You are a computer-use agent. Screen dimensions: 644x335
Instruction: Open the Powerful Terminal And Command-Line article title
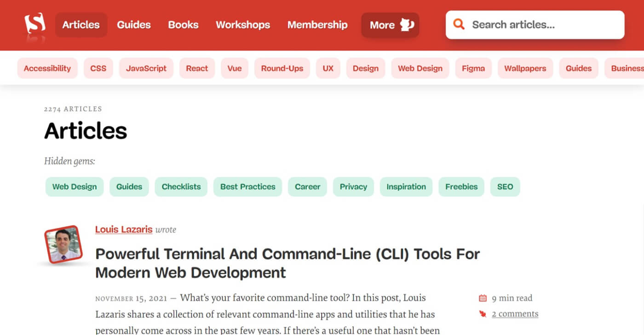[x=287, y=263]
